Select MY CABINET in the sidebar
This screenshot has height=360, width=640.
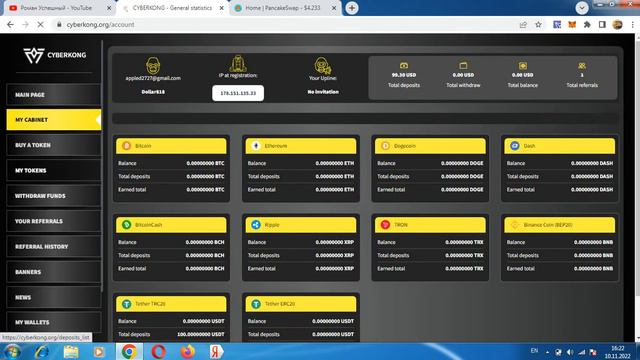coord(53,120)
